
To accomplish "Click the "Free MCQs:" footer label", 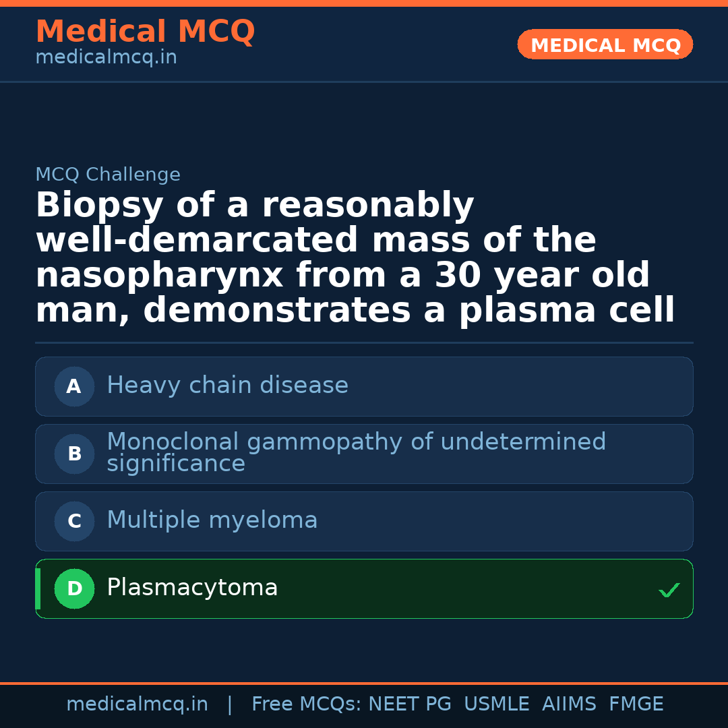I will point(306,704).
